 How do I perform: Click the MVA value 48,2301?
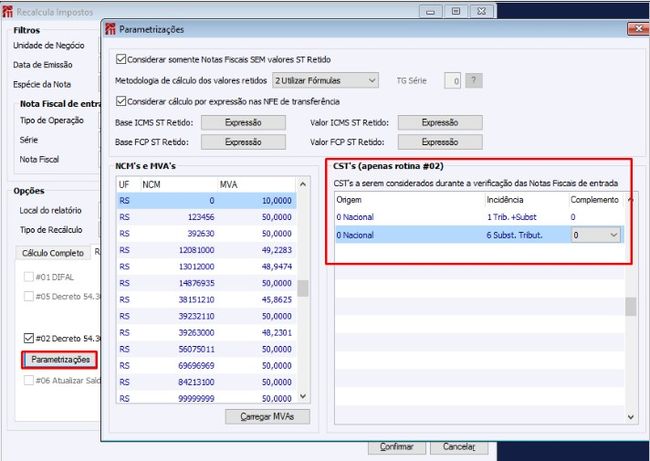tap(276, 332)
